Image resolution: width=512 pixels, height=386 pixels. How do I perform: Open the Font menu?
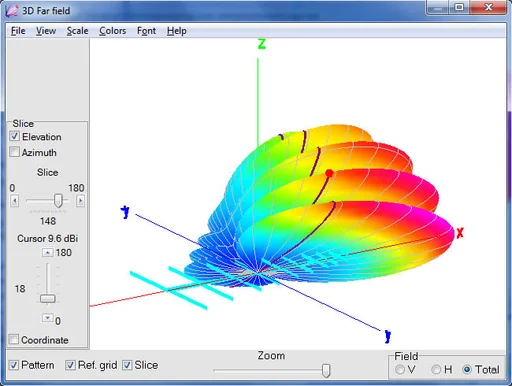(x=146, y=31)
